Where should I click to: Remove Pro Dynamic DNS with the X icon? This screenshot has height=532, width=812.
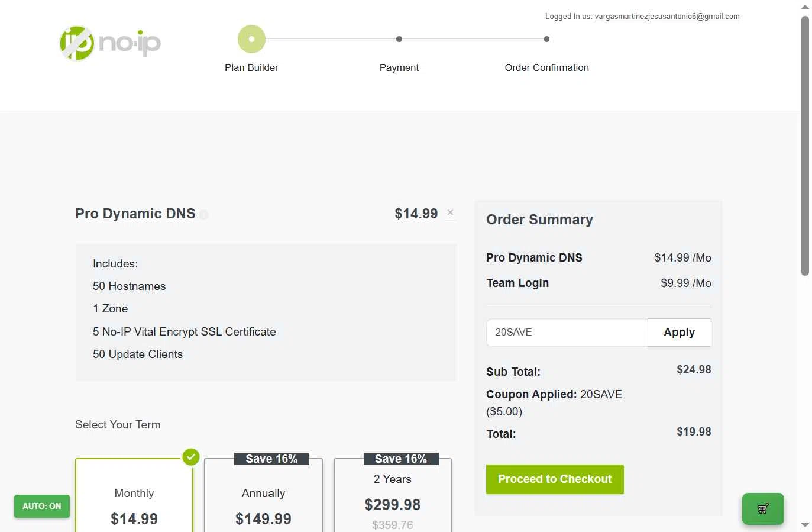(451, 212)
